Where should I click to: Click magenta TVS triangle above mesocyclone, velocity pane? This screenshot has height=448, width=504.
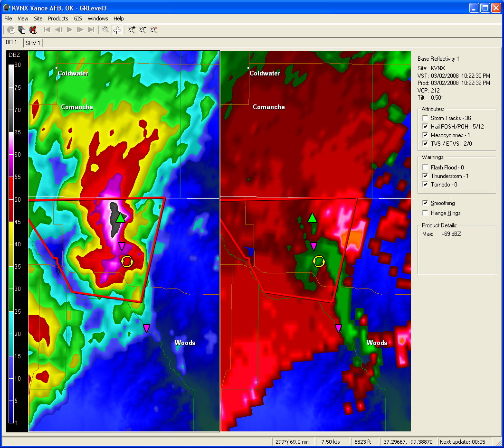click(x=314, y=246)
